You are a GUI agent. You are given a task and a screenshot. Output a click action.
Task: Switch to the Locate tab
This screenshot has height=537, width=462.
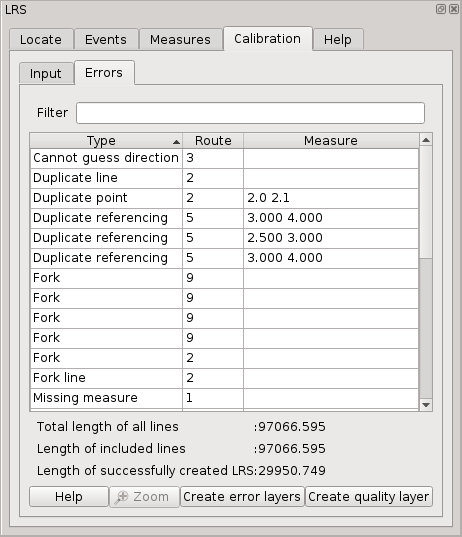(x=41, y=39)
